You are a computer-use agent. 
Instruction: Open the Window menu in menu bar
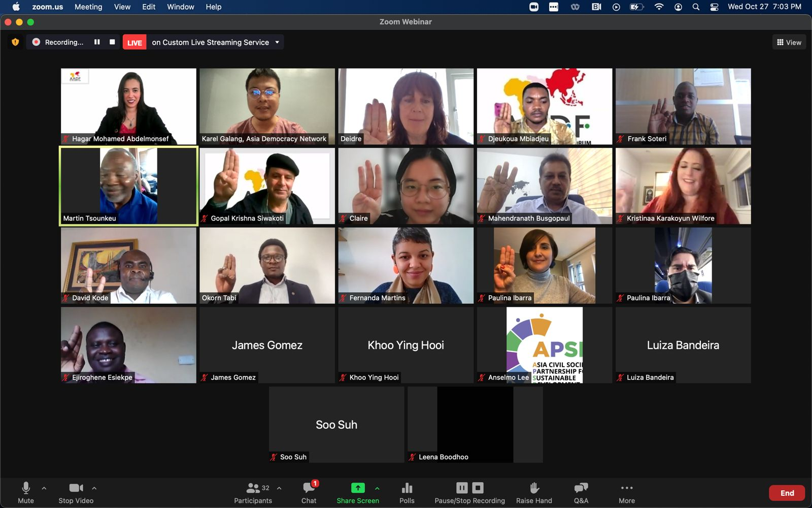181,7
